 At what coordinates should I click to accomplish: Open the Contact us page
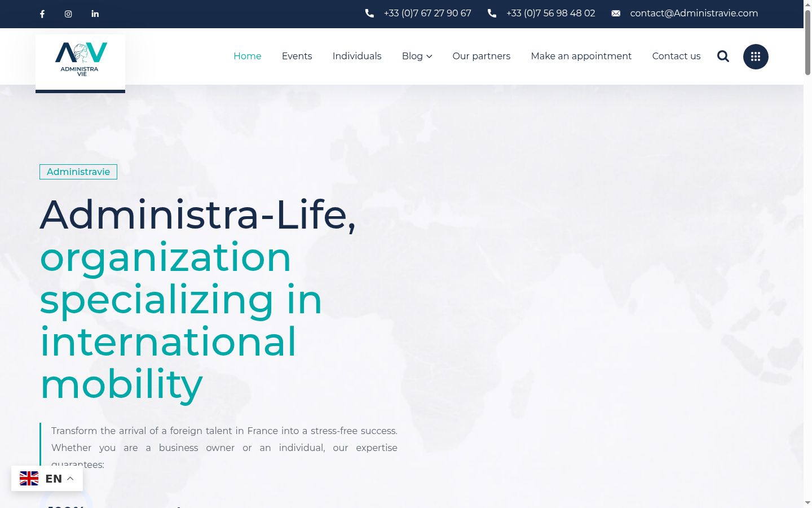pyautogui.click(x=676, y=56)
